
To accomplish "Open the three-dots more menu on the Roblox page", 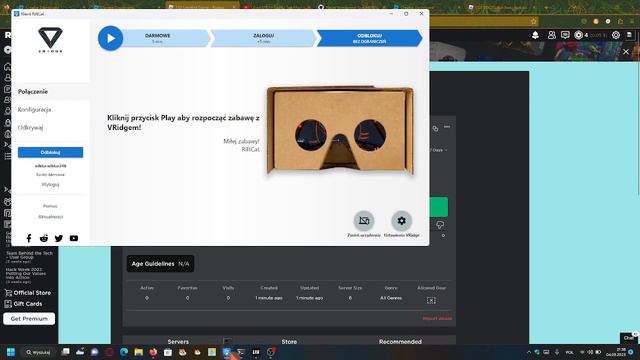I will point(447,127).
